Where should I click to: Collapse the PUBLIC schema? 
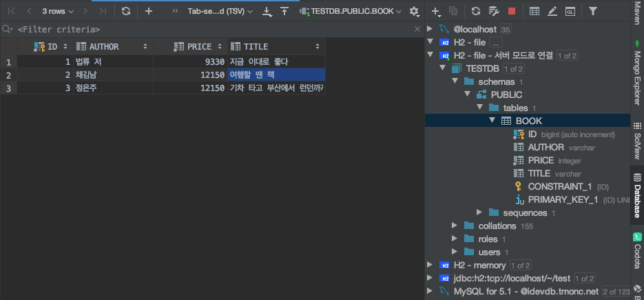(467, 94)
